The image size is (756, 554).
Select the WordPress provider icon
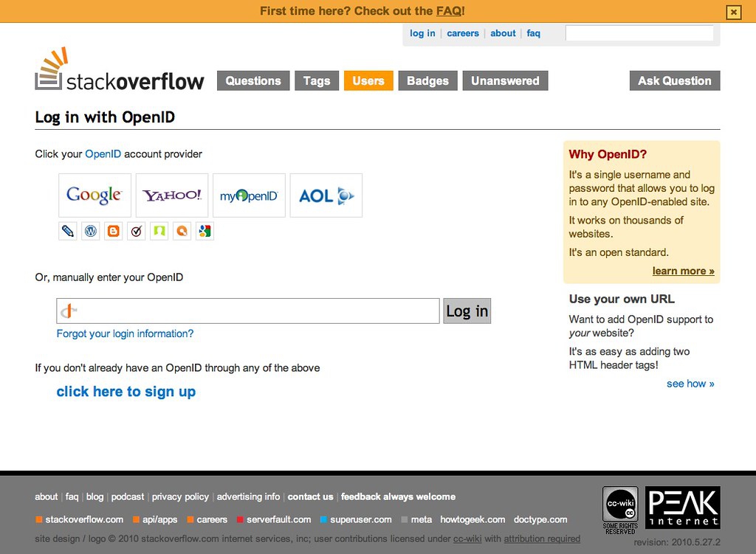pyautogui.click(x=91, y=231)
